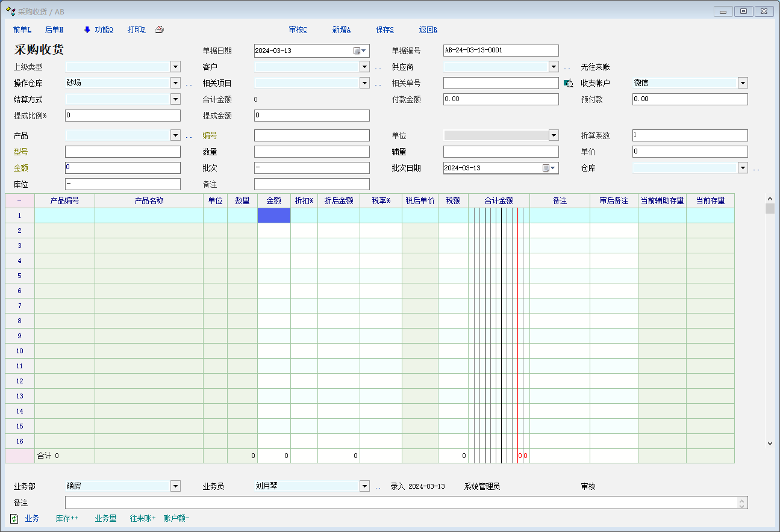780x532 pixels.
Task: Click the browse dots beside 产品 field
Action: click(189, 137)
